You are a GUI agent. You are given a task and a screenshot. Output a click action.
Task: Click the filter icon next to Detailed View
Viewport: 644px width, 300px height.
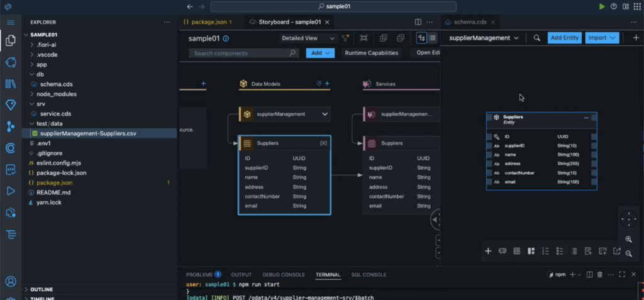tap(345, 38)
